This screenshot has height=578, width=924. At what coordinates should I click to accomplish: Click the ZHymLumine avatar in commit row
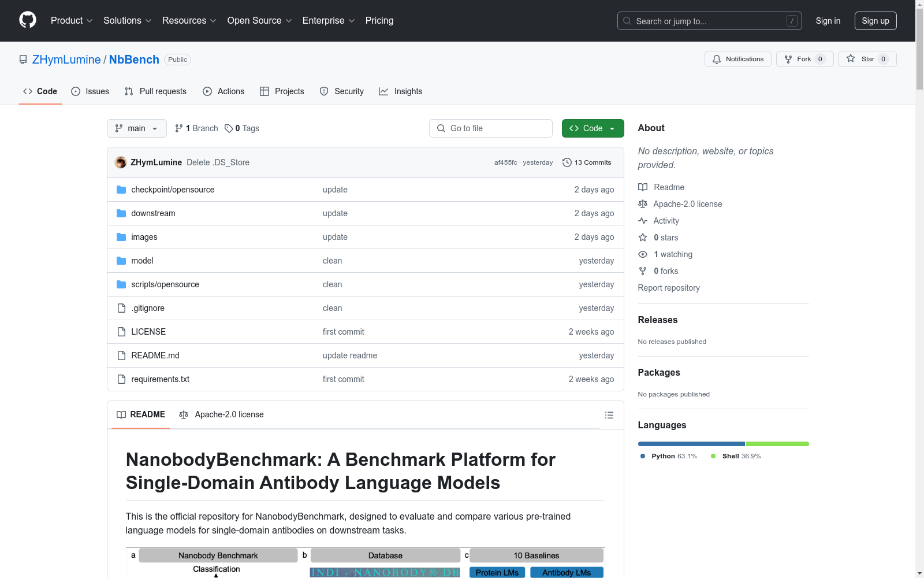(121, 162)
